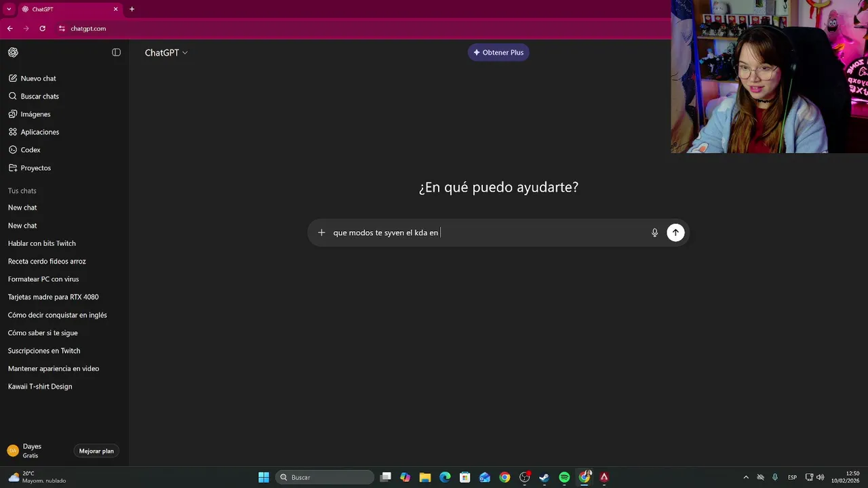Collapse the sidebar with the panel icon
The height and width of the screenshot is (488, 868).
click(x=116, y=52)
